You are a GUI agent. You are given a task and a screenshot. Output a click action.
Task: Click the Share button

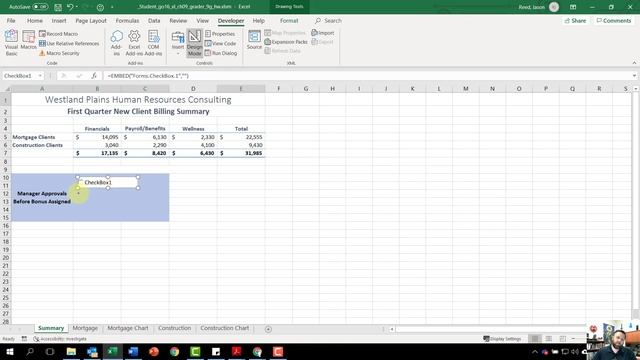pos(575,20)
